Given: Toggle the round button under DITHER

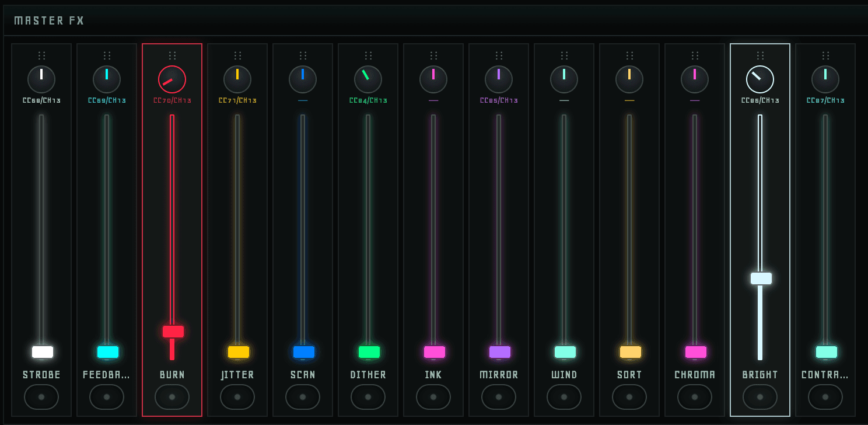Looking at the screenshot, I should point(368,397).
